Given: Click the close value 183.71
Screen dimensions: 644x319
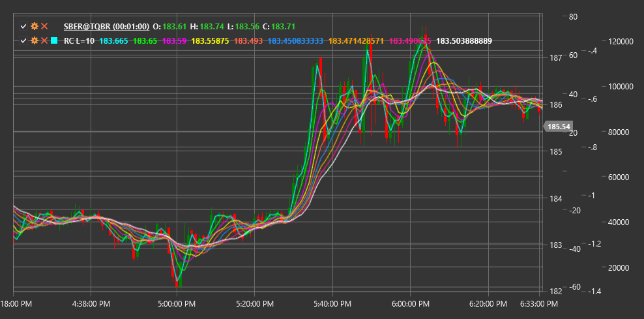Looking at the screenshot, I should (284, 26).
